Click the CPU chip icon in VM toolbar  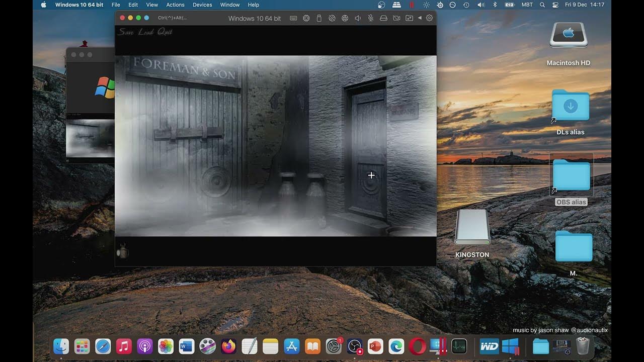point(306,18)
